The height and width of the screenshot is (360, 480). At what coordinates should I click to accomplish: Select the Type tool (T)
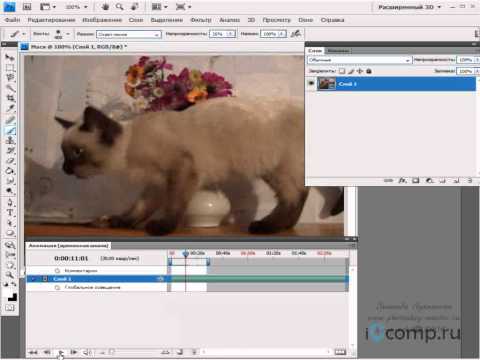(10, 212)
